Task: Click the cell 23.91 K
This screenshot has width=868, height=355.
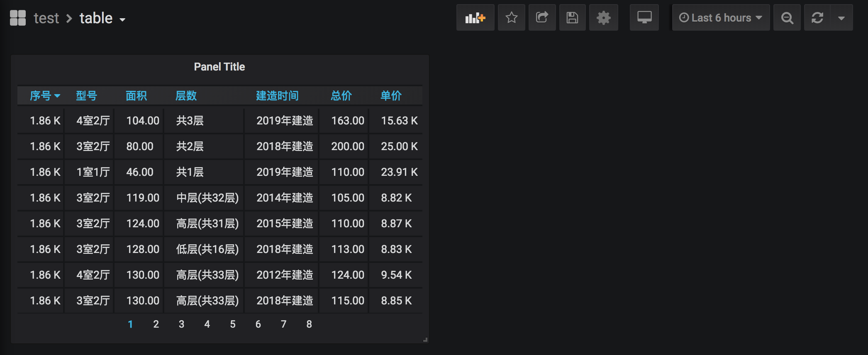Action: tap(396, 172)
